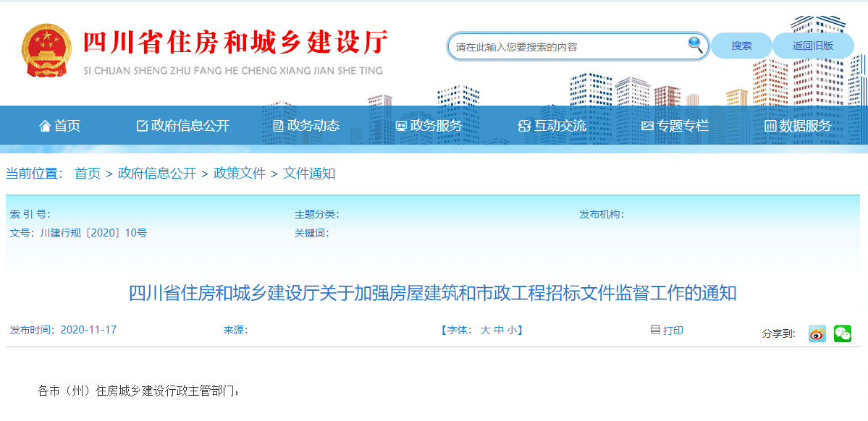Image resolution: width=868 pixels, height=421 pixels.
Task: Click the house icon next to 首页
Action: click(x=44, y=125)
